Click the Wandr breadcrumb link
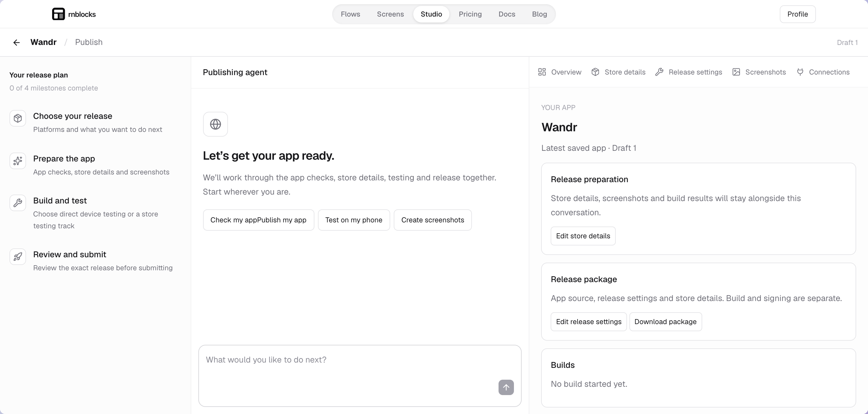The image size is (868, 414). 44,42
